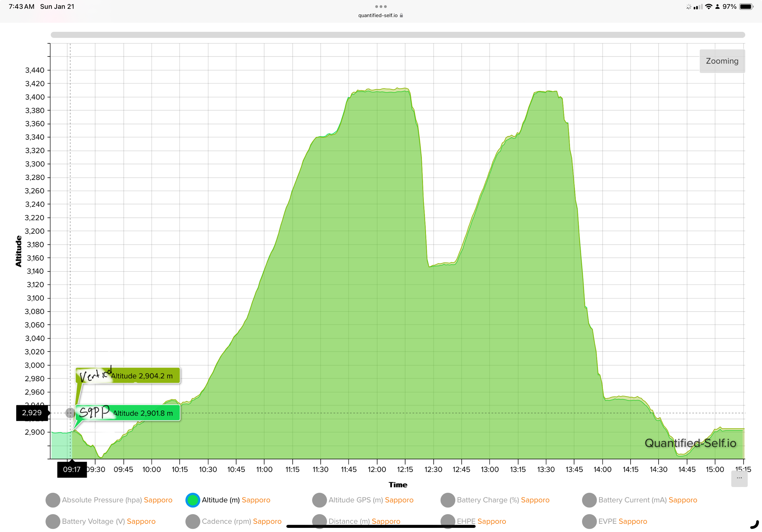Click the 10:30 time axis label
Screen dimensions: 762x532
click(208, 469)
